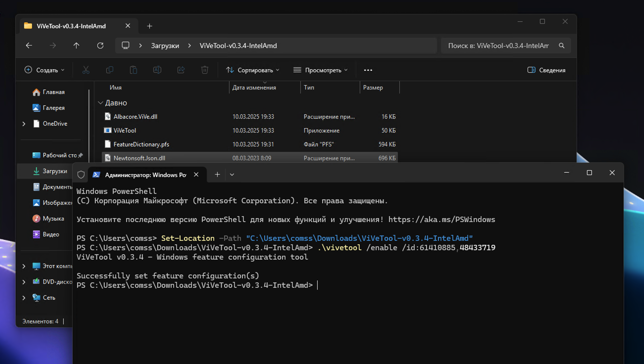
Task: Click the Copy icon in Explorer toolbar
Action: coord(110,70)
